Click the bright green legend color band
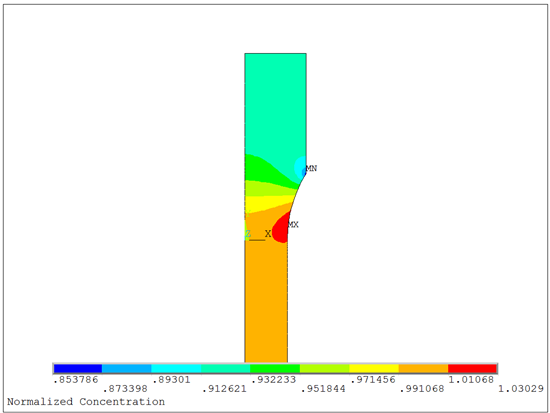Screen dimensions: 550x413 (275, 369)
